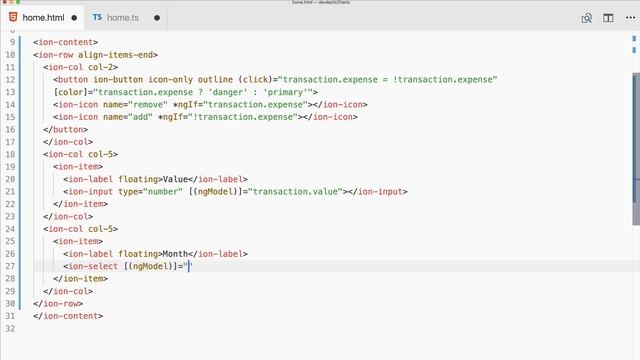The width and height of the screenshot is (640, 360).
Task: Click the closing </ion-row> tag
Action: pyautogui.click(x=58, y=304)
